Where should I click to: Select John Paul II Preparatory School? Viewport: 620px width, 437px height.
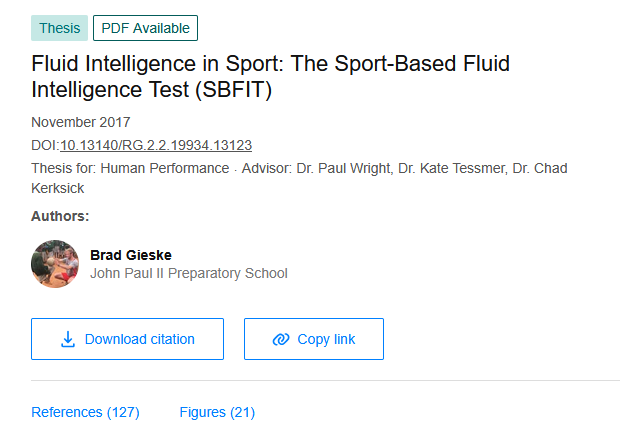click(x=188, y=273)
